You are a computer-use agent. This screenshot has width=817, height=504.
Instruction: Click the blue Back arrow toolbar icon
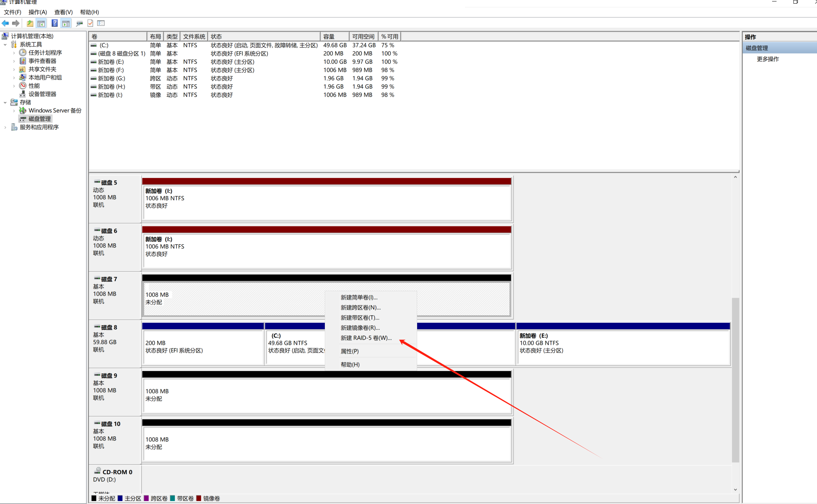[5, 24]
